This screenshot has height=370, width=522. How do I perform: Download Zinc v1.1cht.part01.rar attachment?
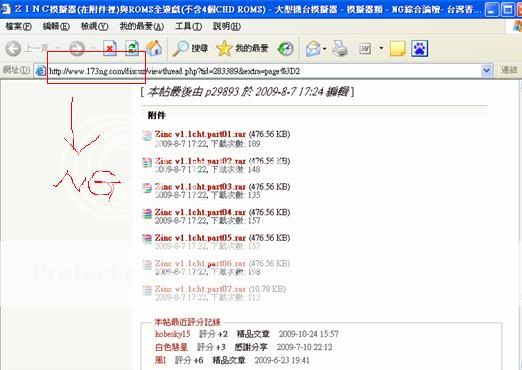[200, 134]
